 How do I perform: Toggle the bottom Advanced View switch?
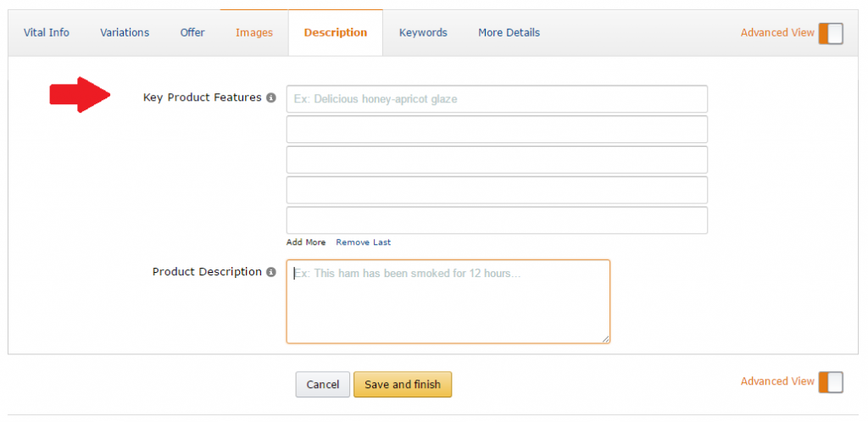tap(831, 382)
